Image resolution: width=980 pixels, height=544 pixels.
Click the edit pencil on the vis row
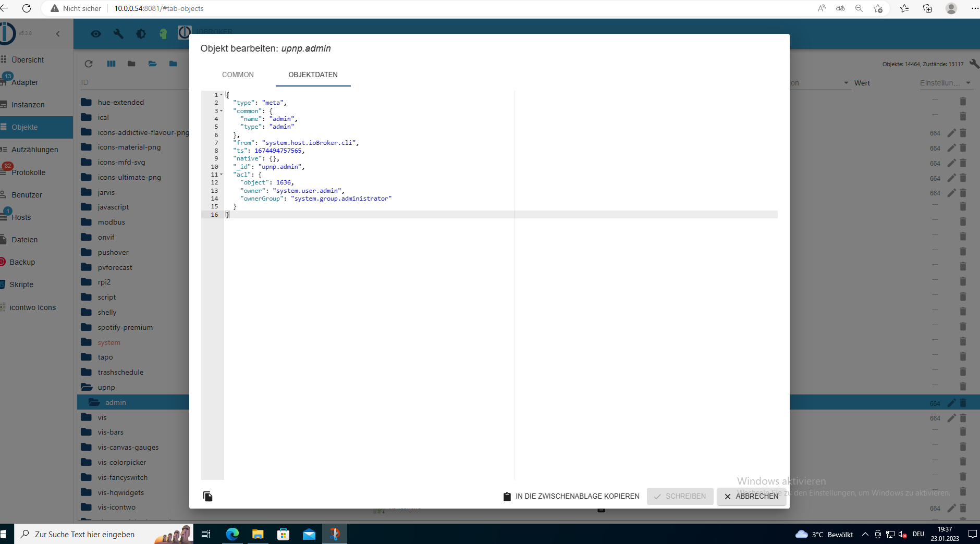coord(951,418)
